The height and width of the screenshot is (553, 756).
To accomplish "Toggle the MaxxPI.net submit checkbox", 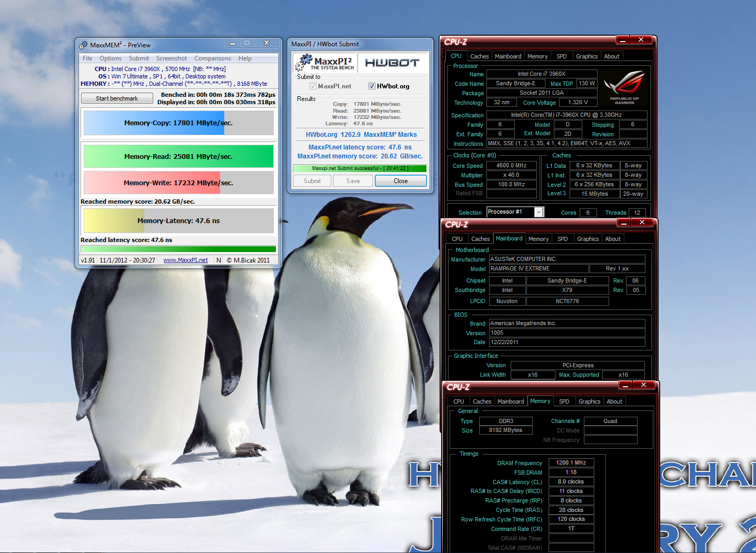I will click(x=313, y=86).
